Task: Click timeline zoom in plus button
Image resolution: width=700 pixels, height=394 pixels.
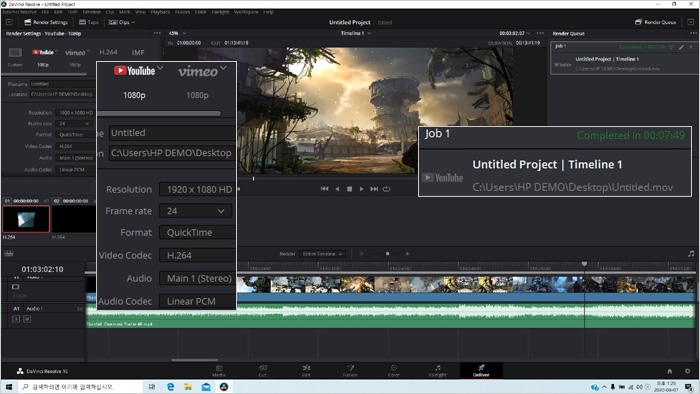Action: coord(407,253)
